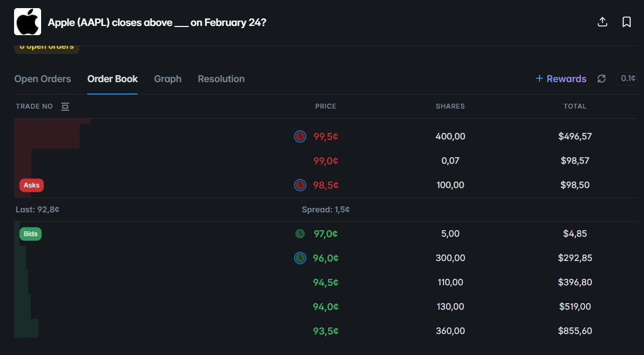
Task: Click the 110,00 shares value
Action: click(450, 283)
